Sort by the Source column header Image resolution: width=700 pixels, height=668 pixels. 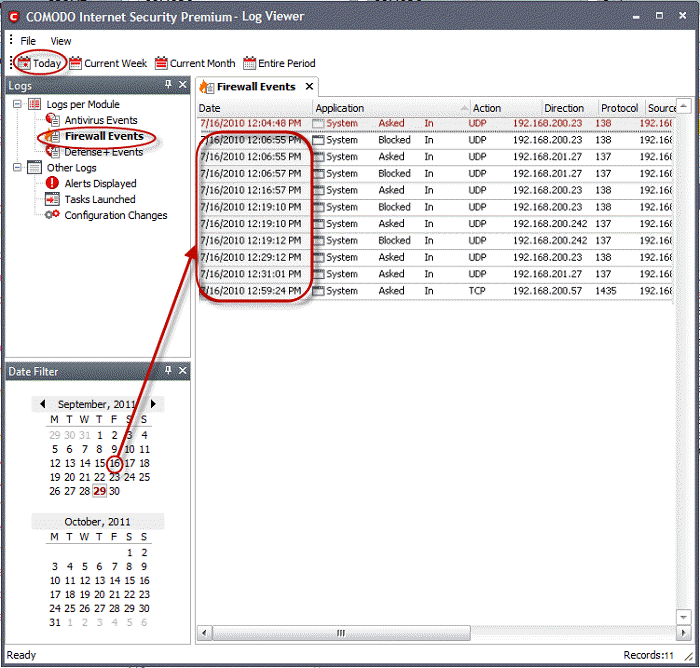[661, 108]
